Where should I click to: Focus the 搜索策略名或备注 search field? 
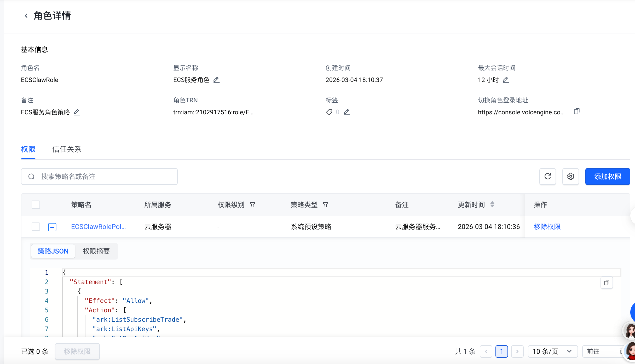click(x=99, y=177)
